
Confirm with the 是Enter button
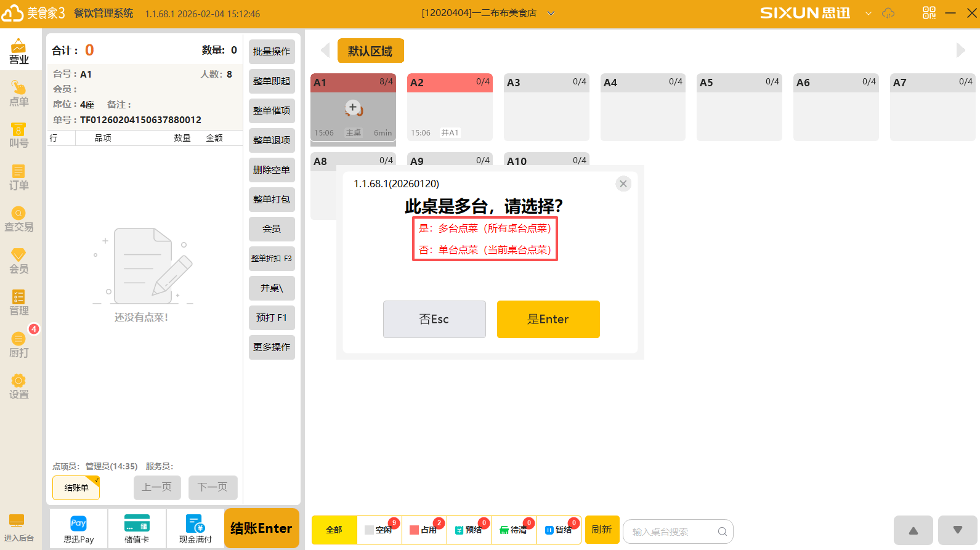(548, 319)
